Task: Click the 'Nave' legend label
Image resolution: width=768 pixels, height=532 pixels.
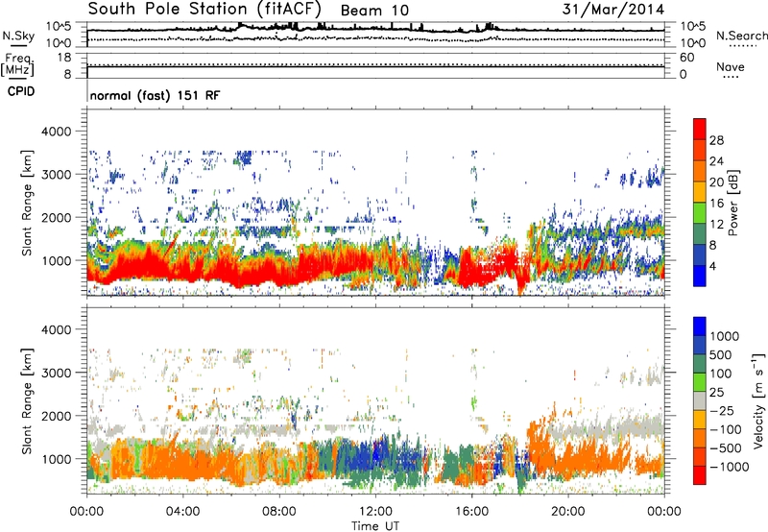Action: (x=731, y=66)
